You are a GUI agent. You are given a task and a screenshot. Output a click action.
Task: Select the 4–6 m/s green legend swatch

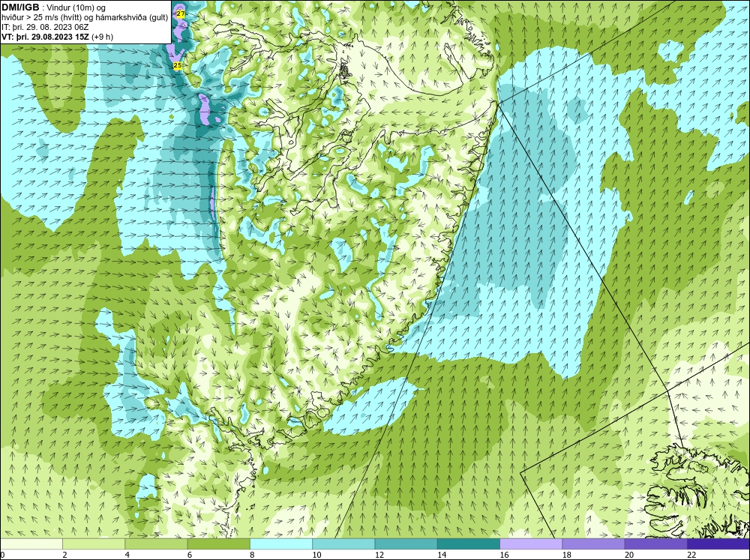point(156,544)
